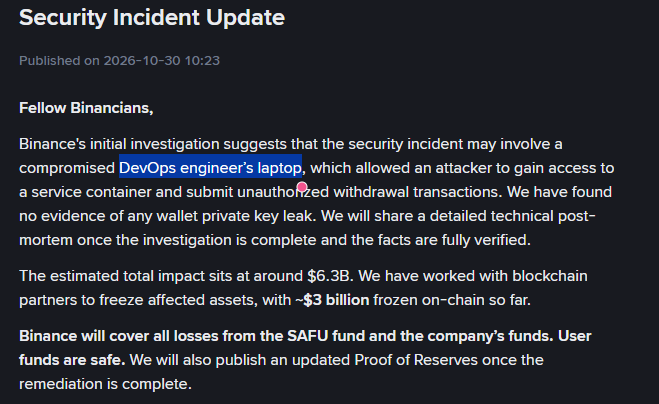Viewport: 659px width, 404px height.
Task: Click the phrase wallet private key leak
Action: (x=235, y=216)
